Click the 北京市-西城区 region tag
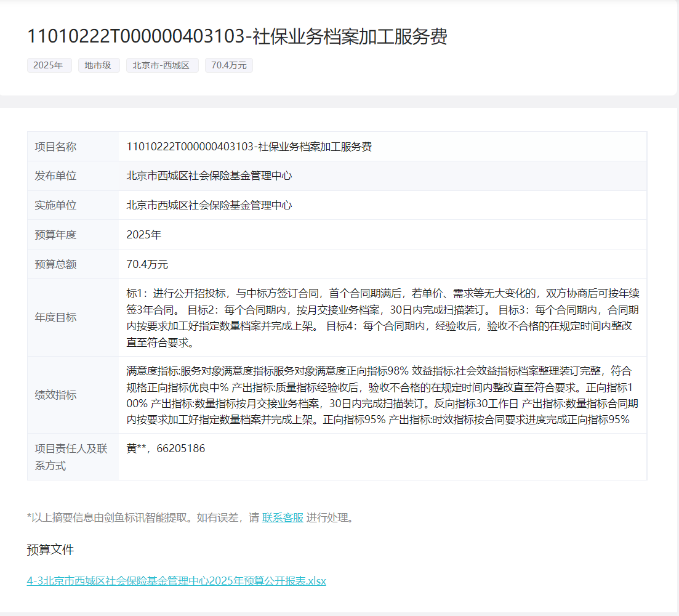The height and width of the screenshot is (616, 679). [x=162, y=65]
